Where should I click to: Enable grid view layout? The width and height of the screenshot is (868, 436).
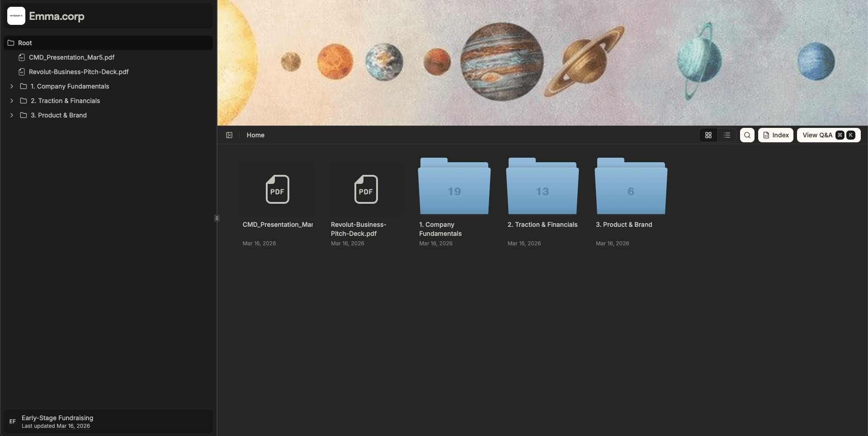click(x=708, y=135)
